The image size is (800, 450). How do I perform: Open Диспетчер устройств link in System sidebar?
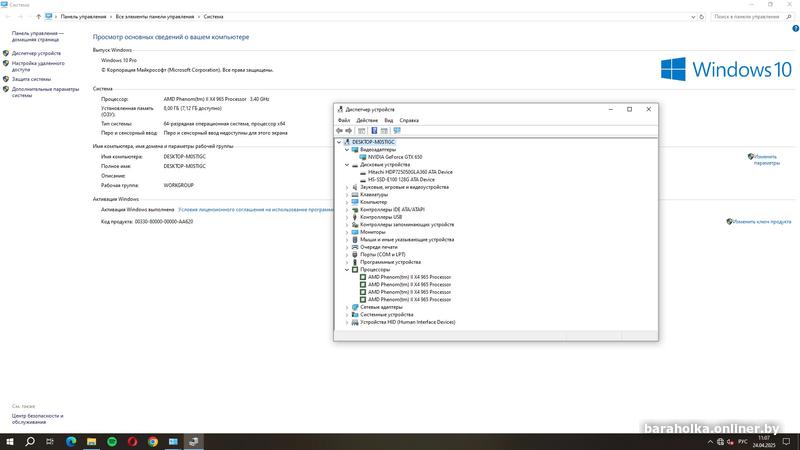coord(36,54)
